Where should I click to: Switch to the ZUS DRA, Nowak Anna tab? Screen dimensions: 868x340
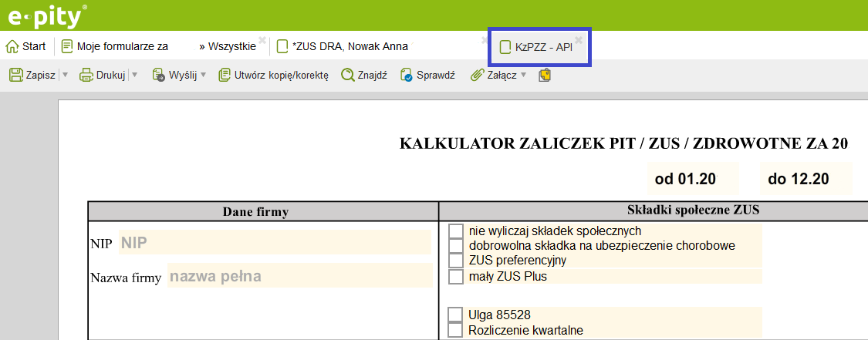coord(349,46)
